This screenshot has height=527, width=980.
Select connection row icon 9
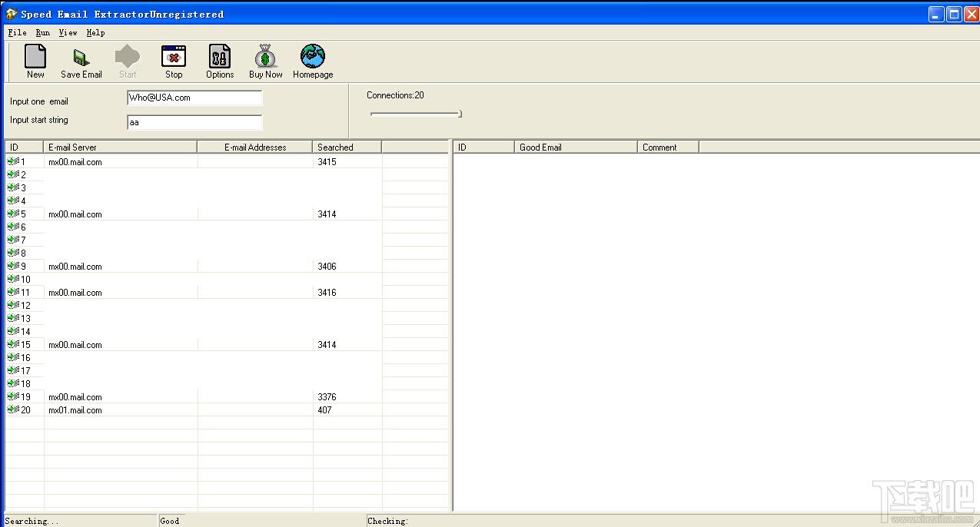13,266
